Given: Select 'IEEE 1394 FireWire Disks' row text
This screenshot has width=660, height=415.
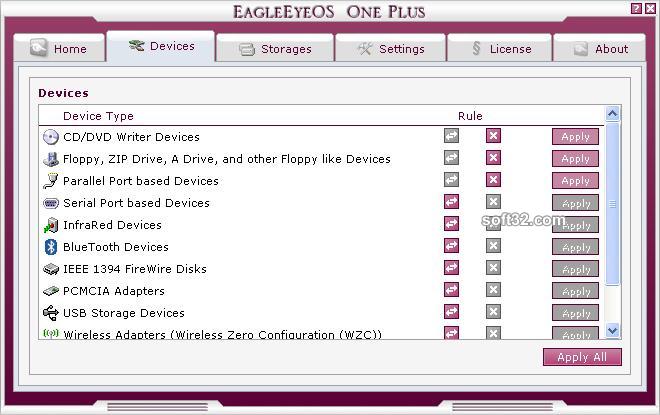Looking at the screenshot, I should pos(135,269).
